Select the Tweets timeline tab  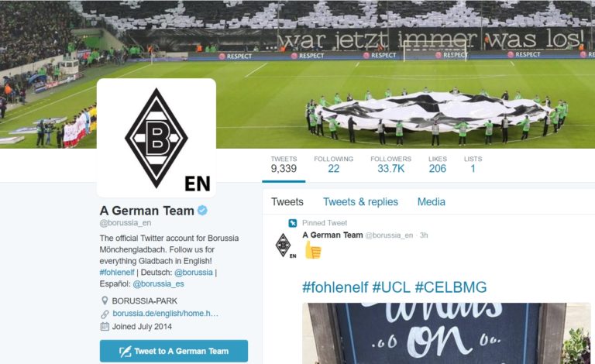287,201
